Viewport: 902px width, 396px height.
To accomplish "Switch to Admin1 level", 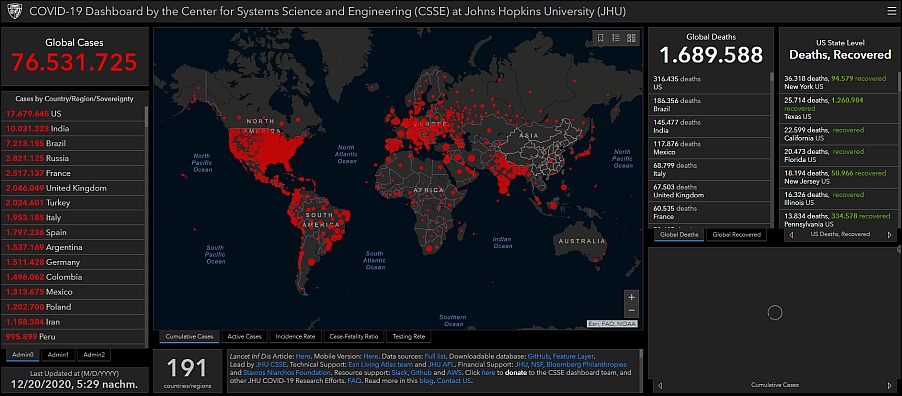I will coord(58,355).
